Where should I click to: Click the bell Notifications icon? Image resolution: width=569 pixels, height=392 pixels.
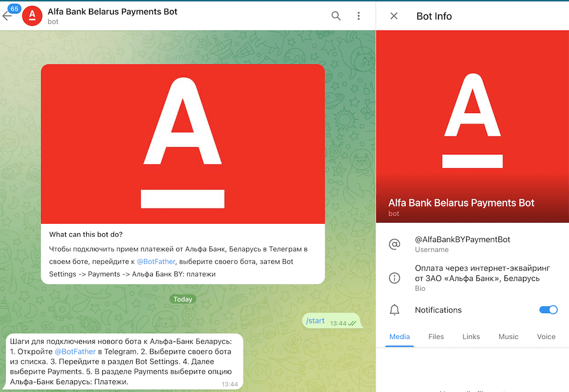(x=395, y=310)
